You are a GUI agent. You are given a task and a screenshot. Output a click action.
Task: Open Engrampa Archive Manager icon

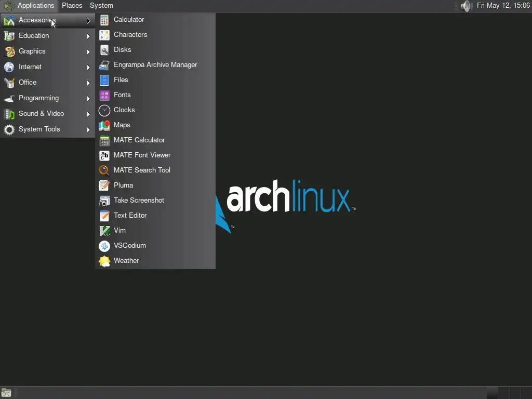(104, 65)
